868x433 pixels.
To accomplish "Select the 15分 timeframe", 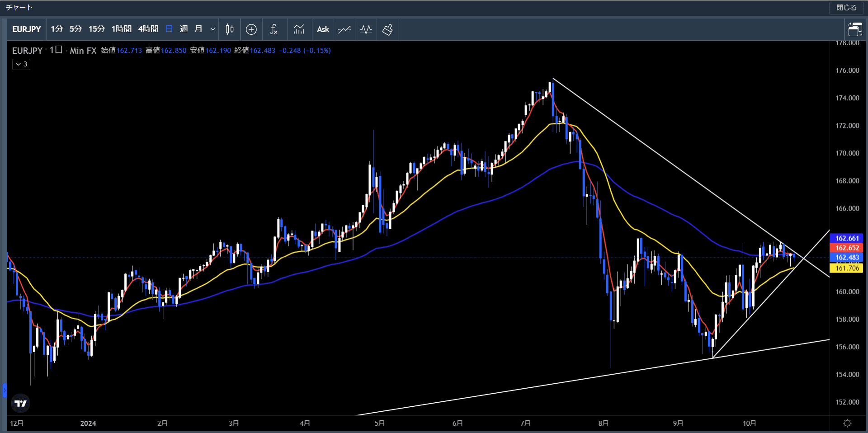I will (97, 29).
